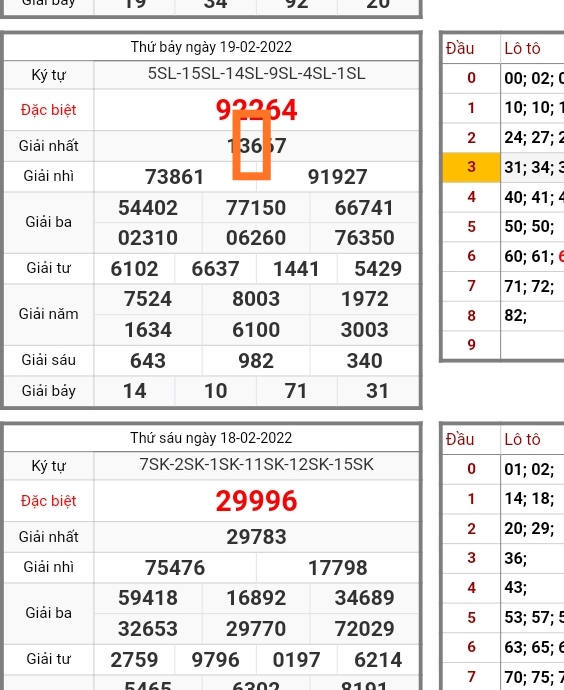Image resolution: width=564 pixels, height=690 pixels.
Task: Select Giải tư number 5429
Action: tap(378, 269)
